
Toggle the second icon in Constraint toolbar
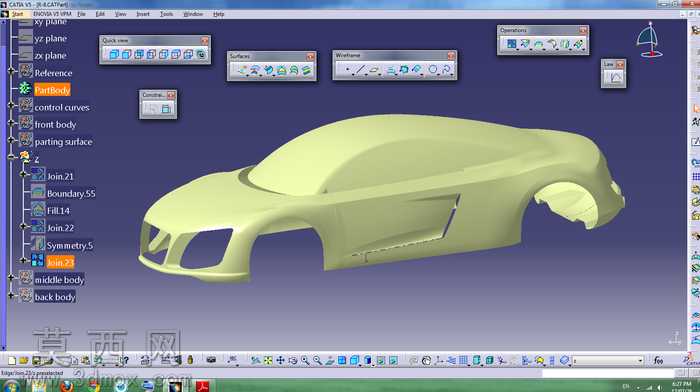[x=166, y=108]
